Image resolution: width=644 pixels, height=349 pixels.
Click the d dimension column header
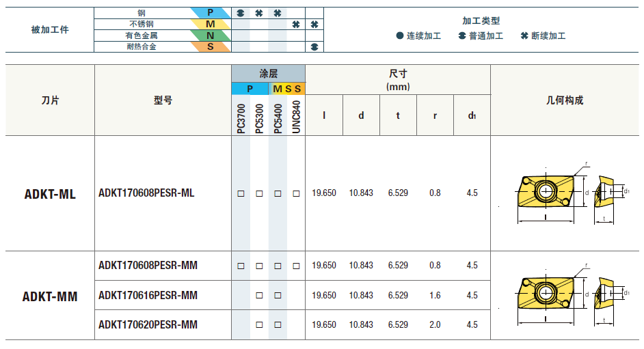coord(361,115)
